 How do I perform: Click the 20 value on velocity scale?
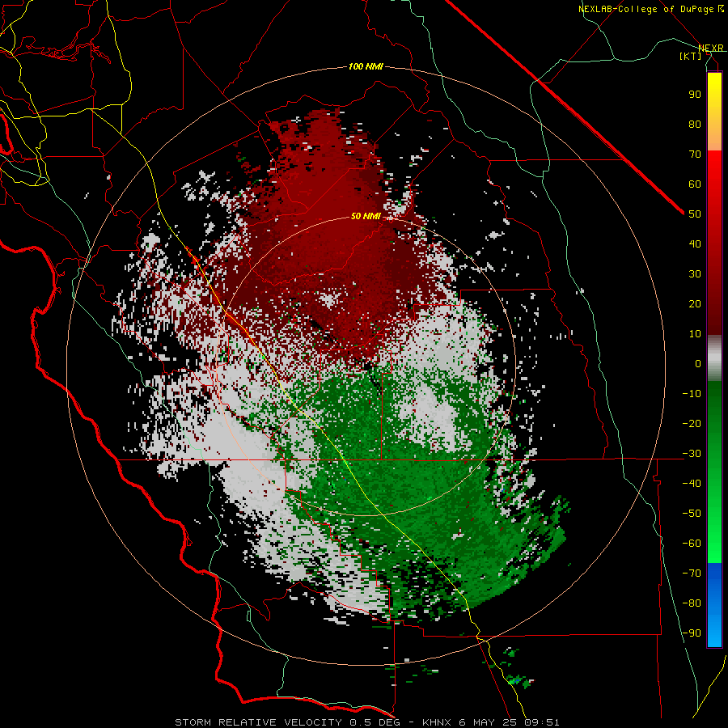(x=695, y=304)
